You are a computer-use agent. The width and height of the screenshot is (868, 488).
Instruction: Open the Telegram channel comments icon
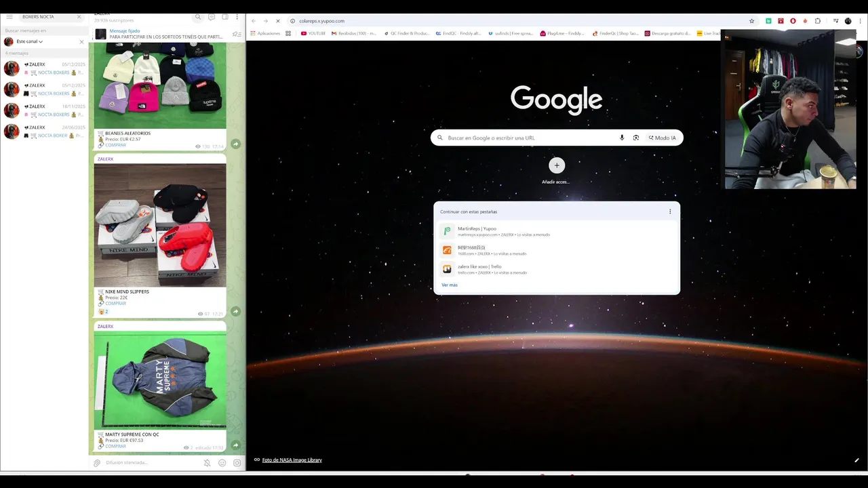coord(212,17)
